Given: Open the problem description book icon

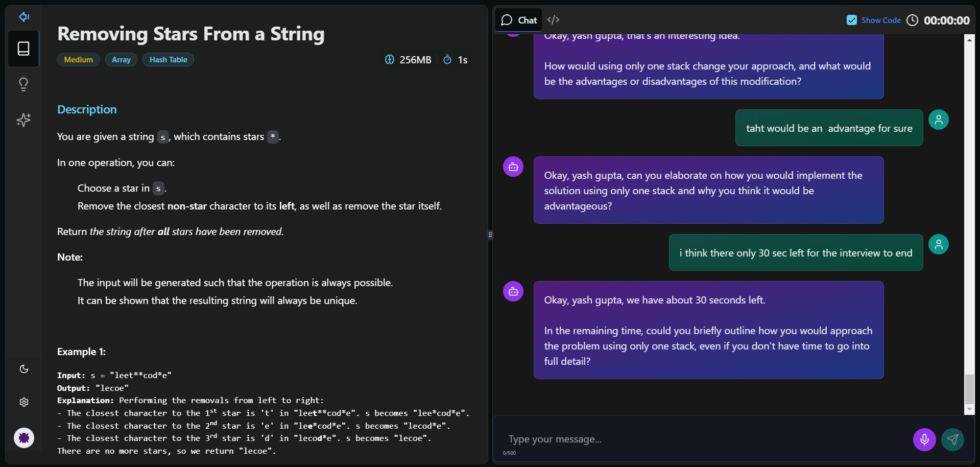Looking at the screenshot, I should pyautogui.click(x=23, y=49).
